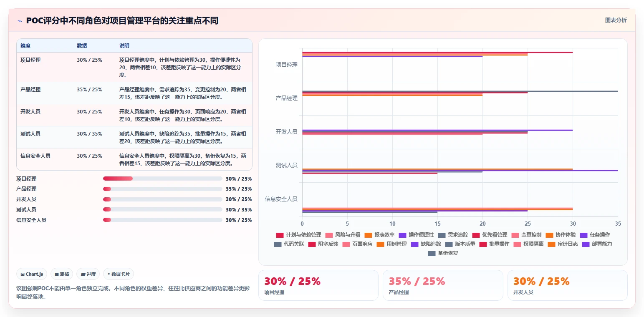Select the 进度 tag chip

tap(88, 274)
